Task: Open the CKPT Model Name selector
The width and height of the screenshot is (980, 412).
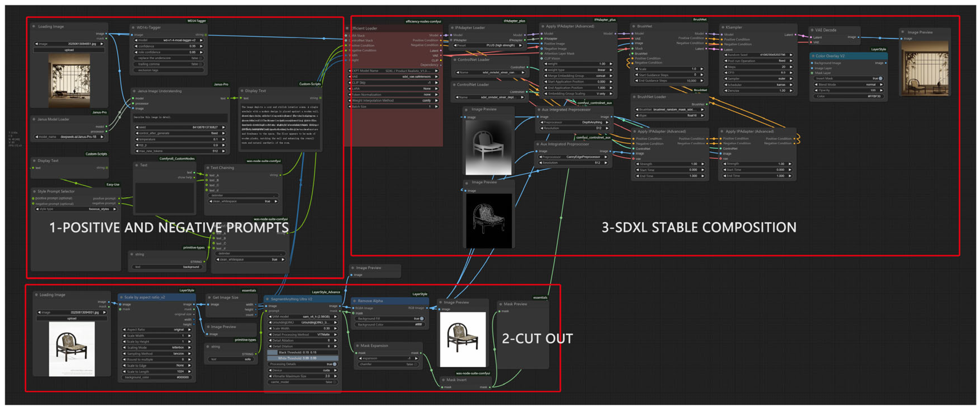Action: [x=393, y=71]
